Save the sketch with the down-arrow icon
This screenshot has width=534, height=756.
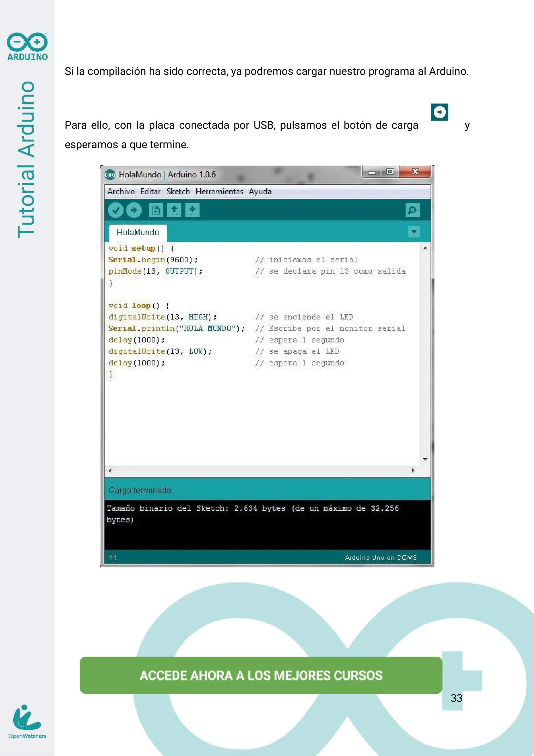[x=192, y=210]
